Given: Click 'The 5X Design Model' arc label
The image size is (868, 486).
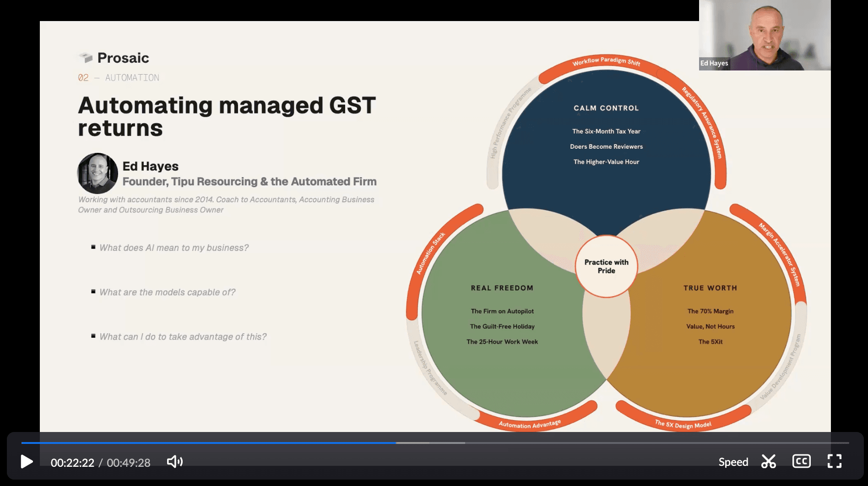Looking at the screenshot, I should (x=683, y=424).
